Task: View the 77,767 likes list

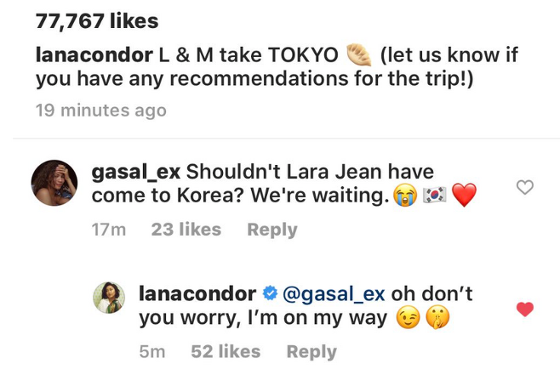Action: point(96,20)
